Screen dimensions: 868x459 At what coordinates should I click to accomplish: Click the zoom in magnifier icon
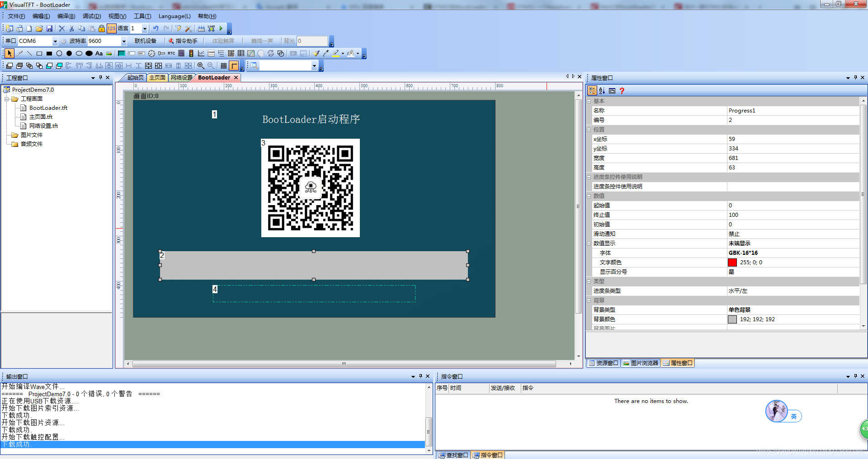[x=201, y=66]
